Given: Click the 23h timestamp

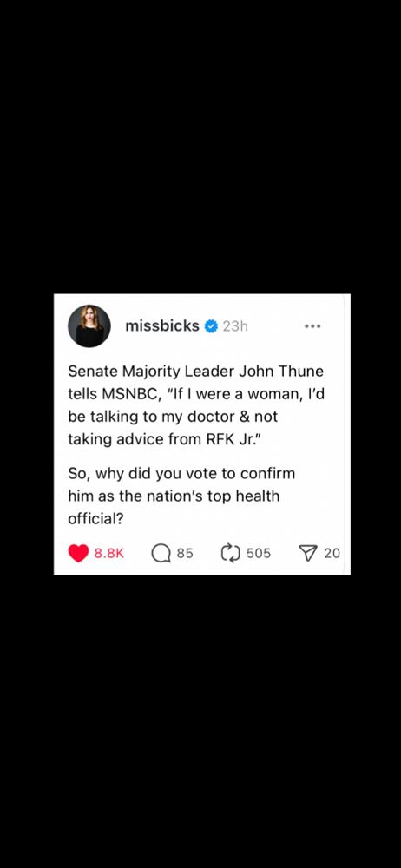Looking at the screenshot, I should tap(235, 326).
